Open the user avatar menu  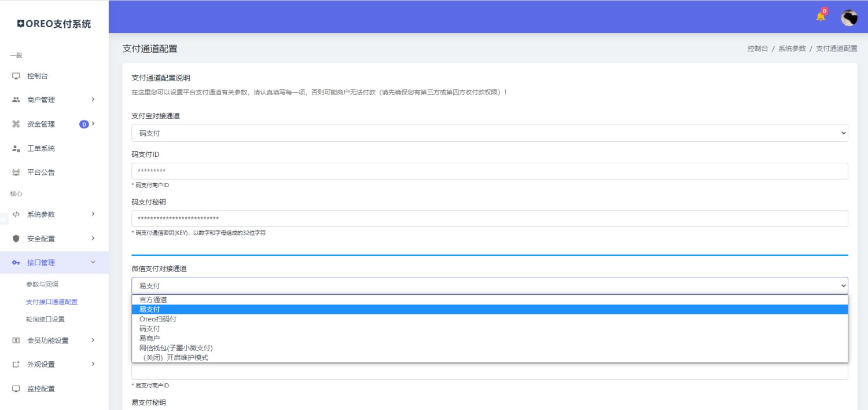(x=849, y=18)
